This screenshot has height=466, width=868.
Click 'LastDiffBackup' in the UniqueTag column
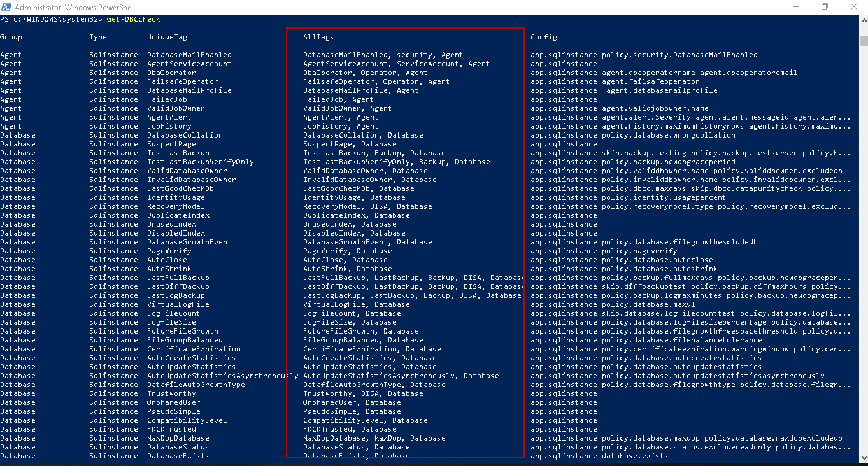click(x=178, y=286)
